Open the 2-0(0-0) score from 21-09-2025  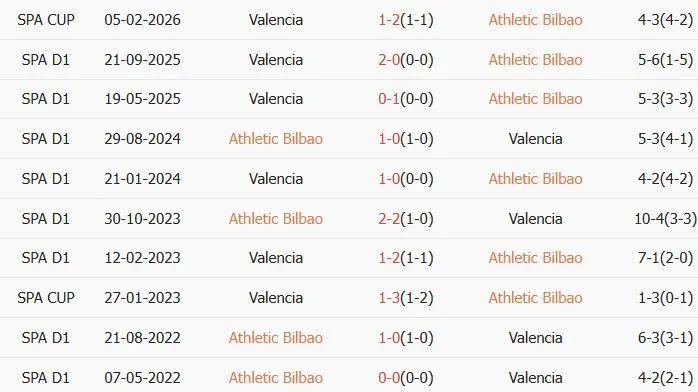[x=406, y=60]
